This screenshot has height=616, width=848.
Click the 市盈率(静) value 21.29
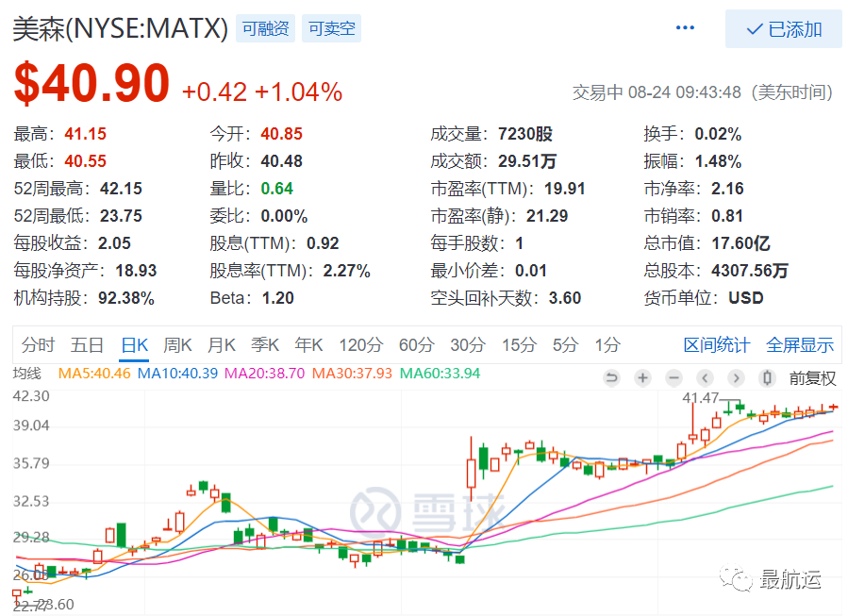(x=547, y=216)
